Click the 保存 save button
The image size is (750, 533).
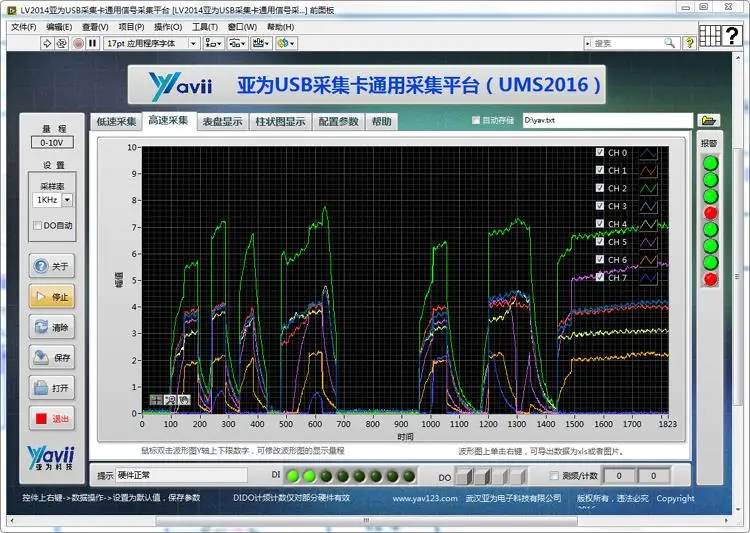[x=52, y=357]
